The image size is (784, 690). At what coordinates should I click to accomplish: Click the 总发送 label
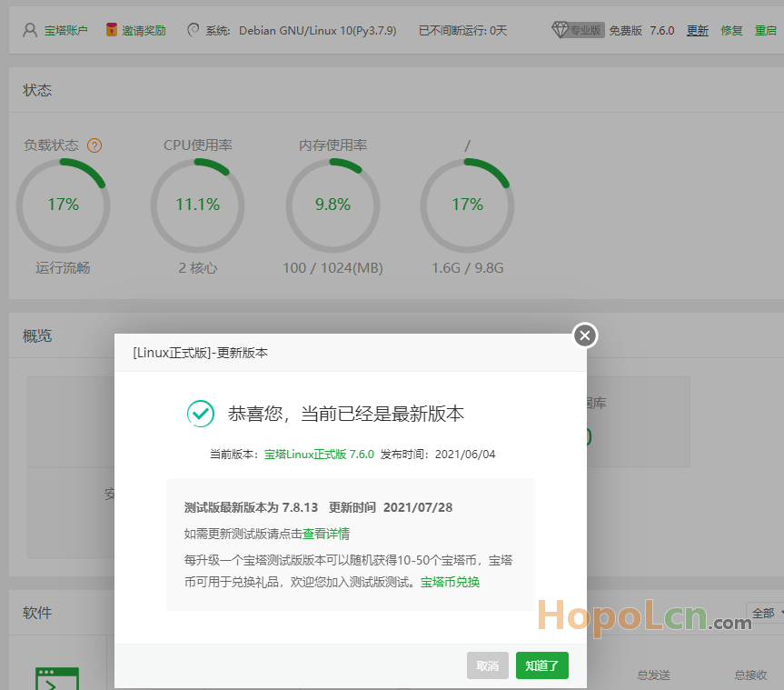pyautogui.click(x=653, y=675)
